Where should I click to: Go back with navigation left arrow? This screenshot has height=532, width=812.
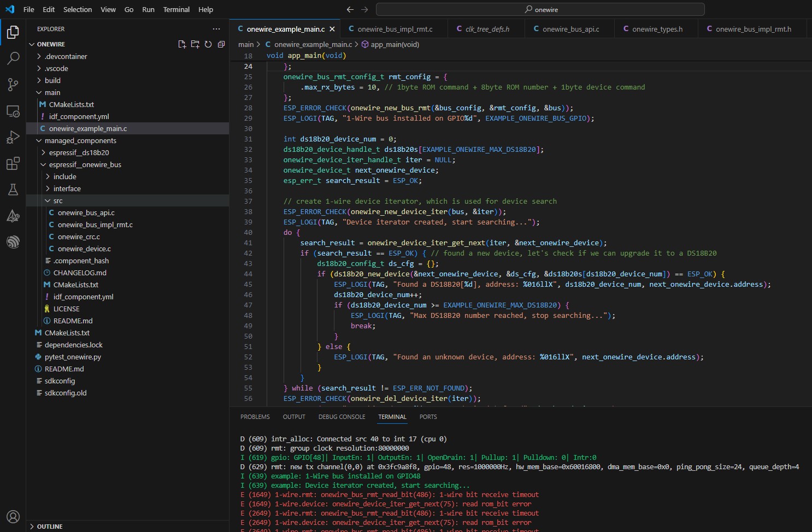point(350,9)
